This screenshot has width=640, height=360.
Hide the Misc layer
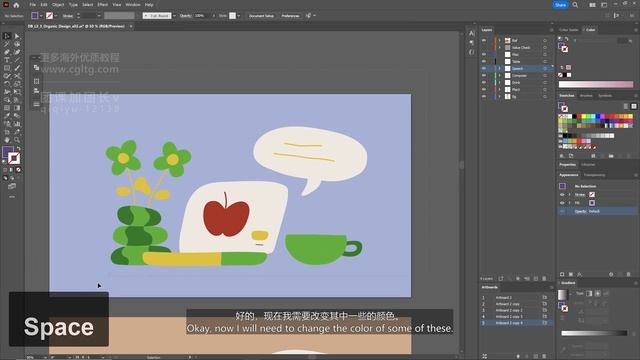(x=484, y=54)
